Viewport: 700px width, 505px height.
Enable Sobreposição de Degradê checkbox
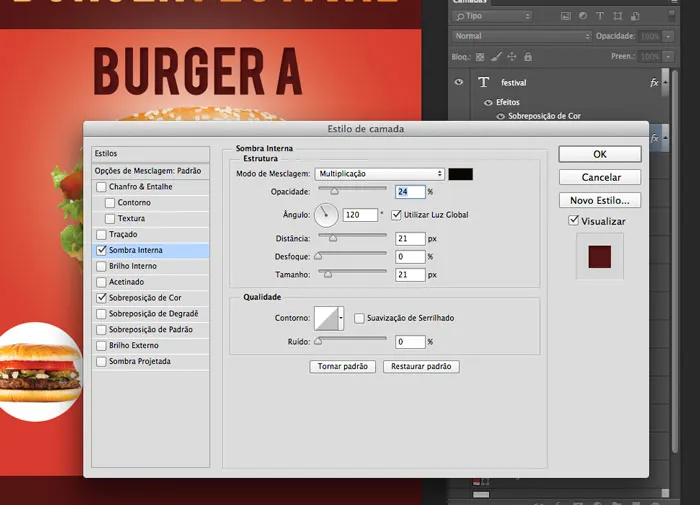click(x=101, y=314)
